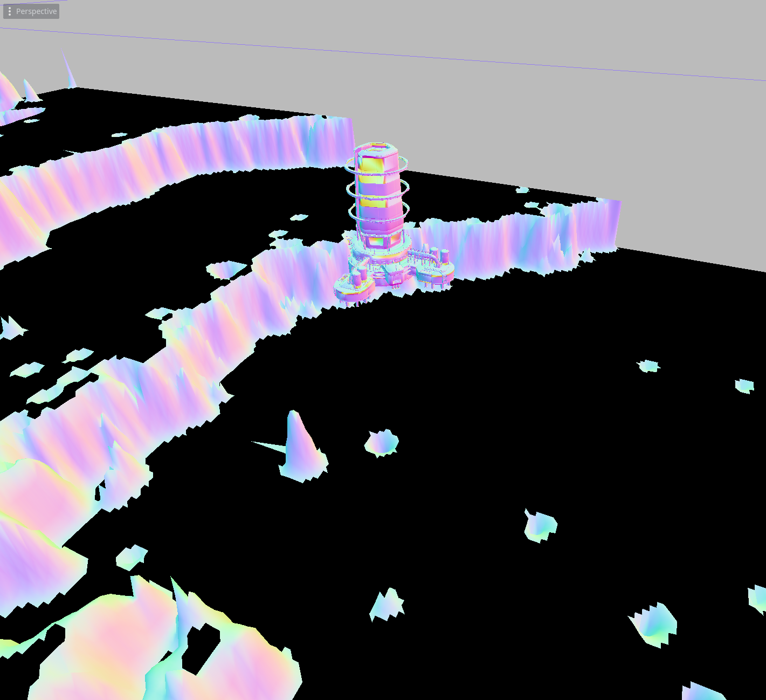The height and width of the screenshot is (700, 766).
Task: Click the small circular mound near center
Action: pyautogui.click(x=383, y=442)
